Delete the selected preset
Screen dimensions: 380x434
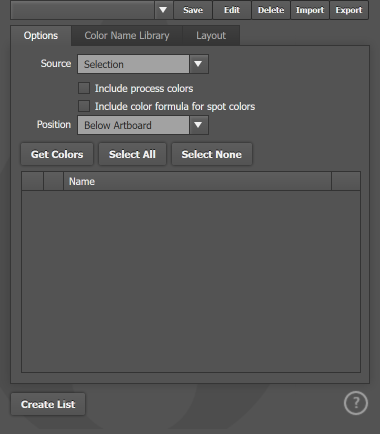pyautogui.click(x=271, y=10)
